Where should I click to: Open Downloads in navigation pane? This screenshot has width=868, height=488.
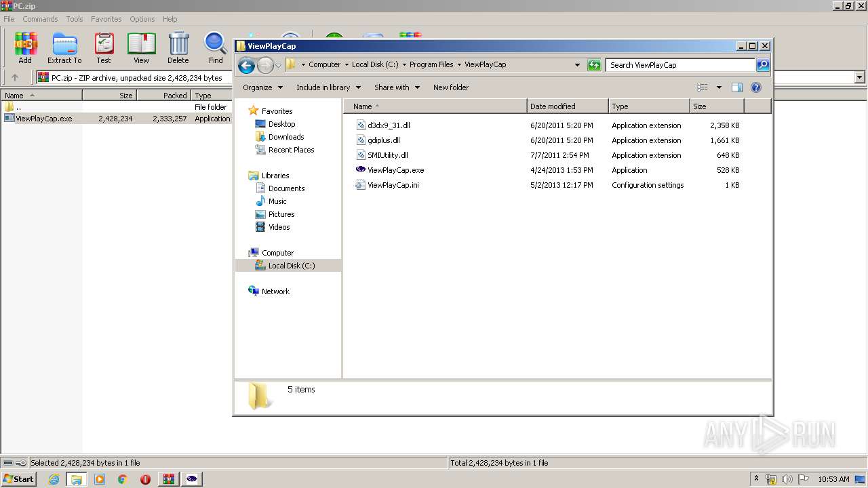286,137
